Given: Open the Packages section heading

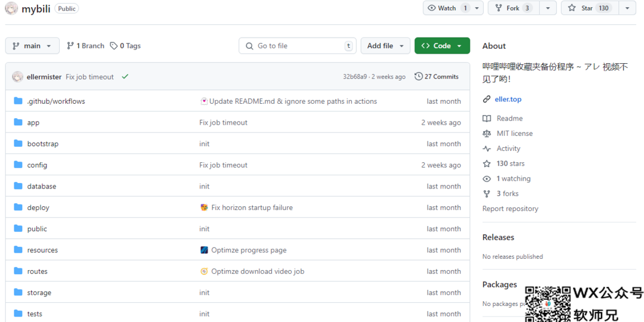Looking at the screenshot, I should (x=500, y=284).
